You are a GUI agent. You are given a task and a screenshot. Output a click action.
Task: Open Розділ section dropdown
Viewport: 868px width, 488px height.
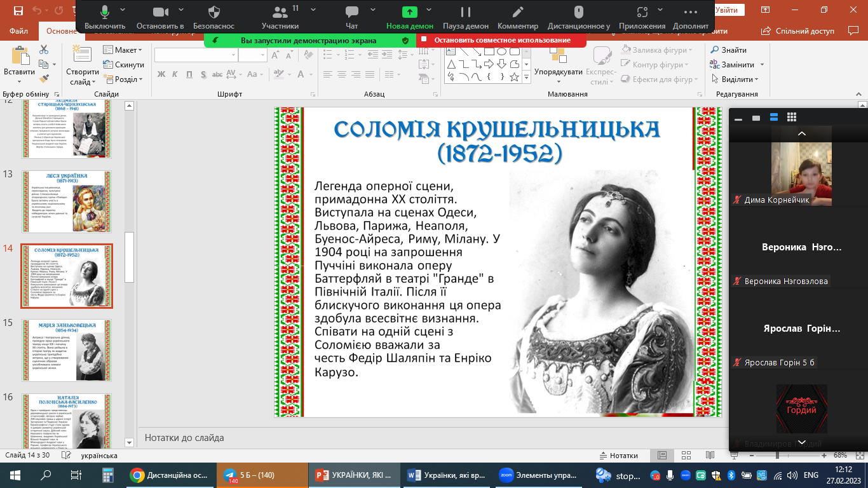coord(124,79)
